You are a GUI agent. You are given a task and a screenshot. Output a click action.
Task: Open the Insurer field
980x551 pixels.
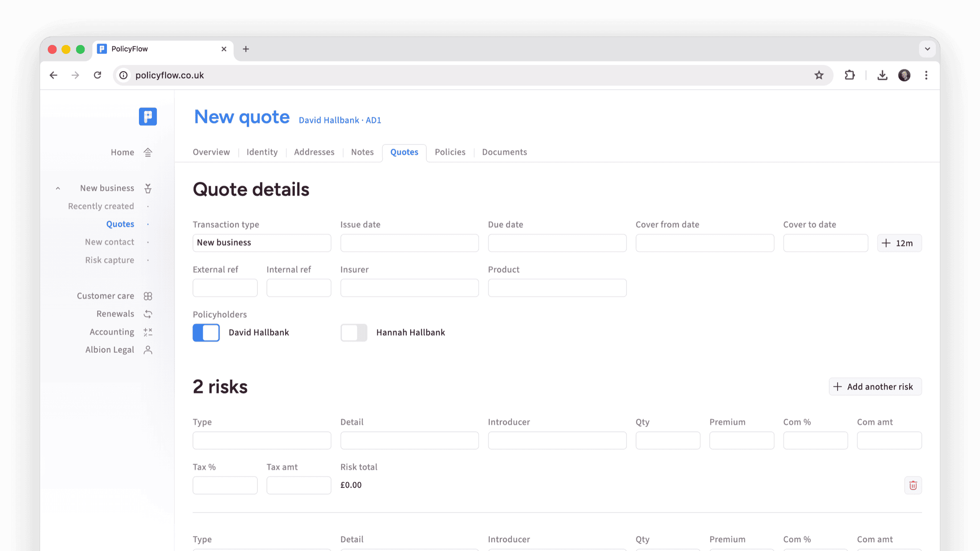tap(409, 288)
